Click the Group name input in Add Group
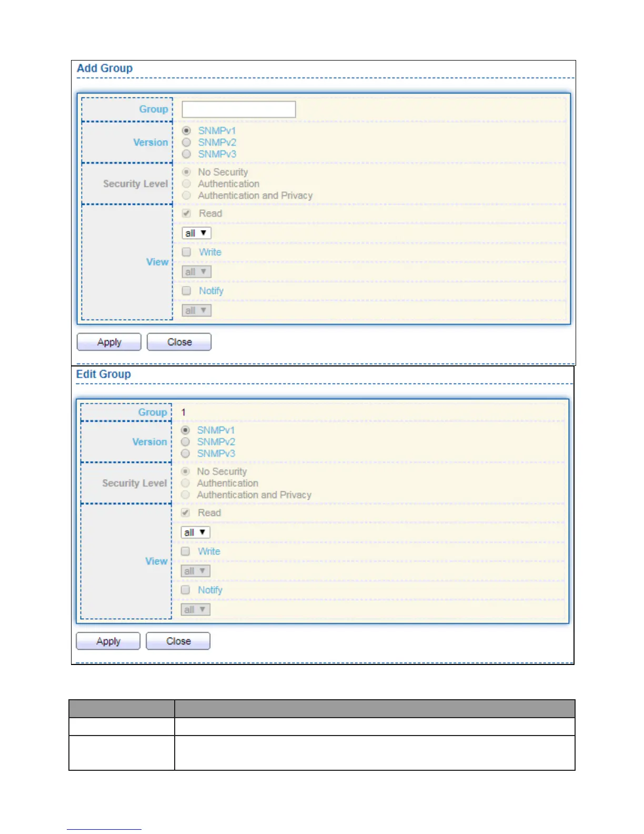The width and height of the screenshot is (644, 834). click(x=239, y=110)
